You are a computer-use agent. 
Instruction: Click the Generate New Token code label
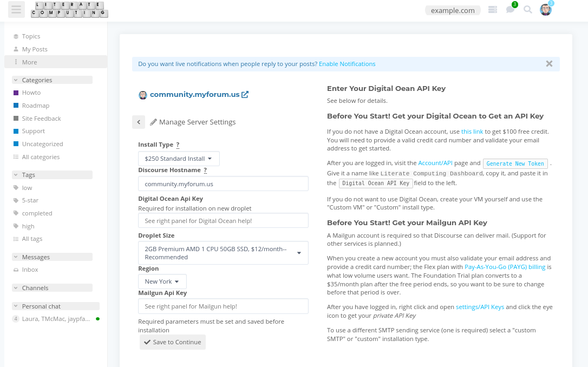pyautogui.click(x=515, y=163)
